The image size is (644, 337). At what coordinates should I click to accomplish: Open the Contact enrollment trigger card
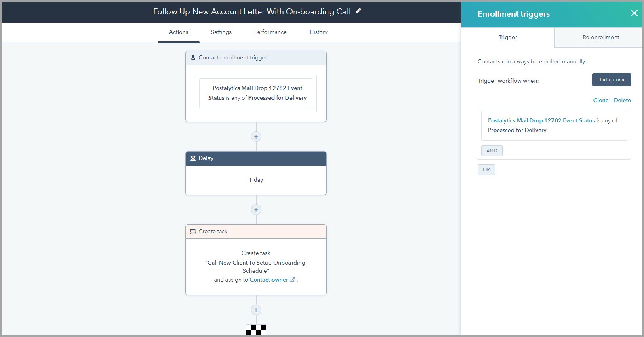[x=256, y=86]
